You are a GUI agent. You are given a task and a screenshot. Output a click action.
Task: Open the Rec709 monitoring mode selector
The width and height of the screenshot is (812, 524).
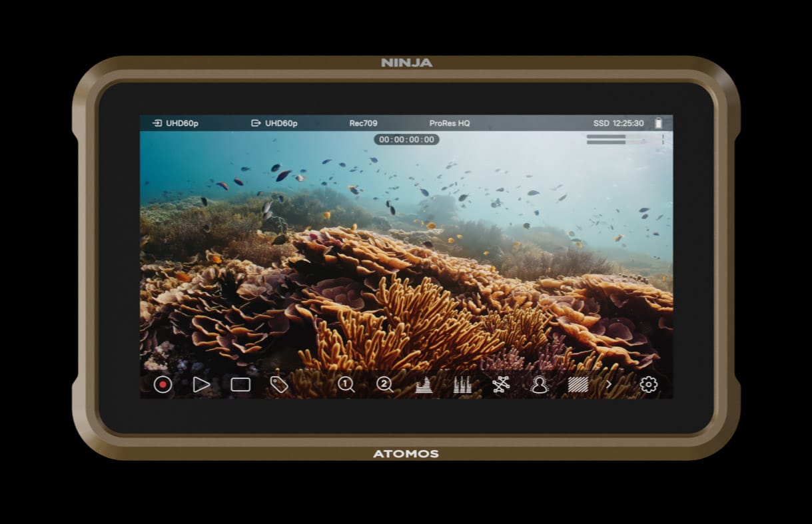point(363,123)
